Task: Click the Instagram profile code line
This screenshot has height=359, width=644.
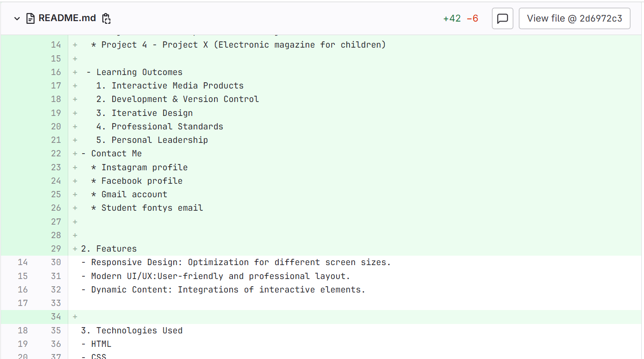Action: point(144,167)
